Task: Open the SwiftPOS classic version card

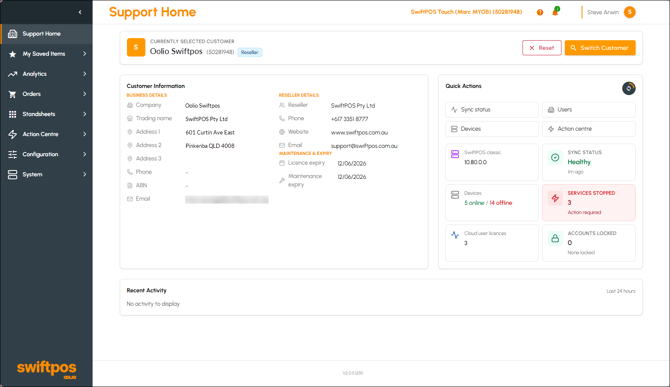Action: (492, 162)
